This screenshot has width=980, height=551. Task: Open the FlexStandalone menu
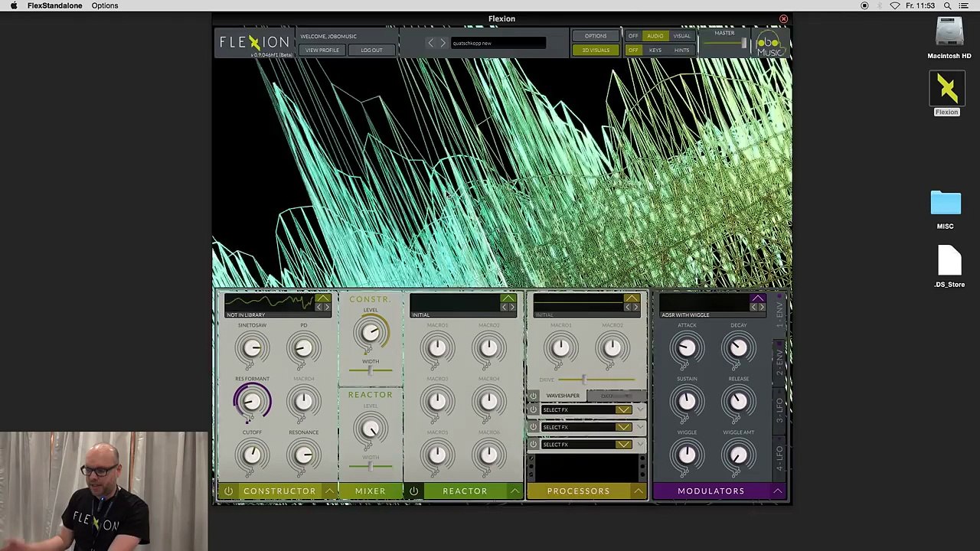[x=54, y=5]
